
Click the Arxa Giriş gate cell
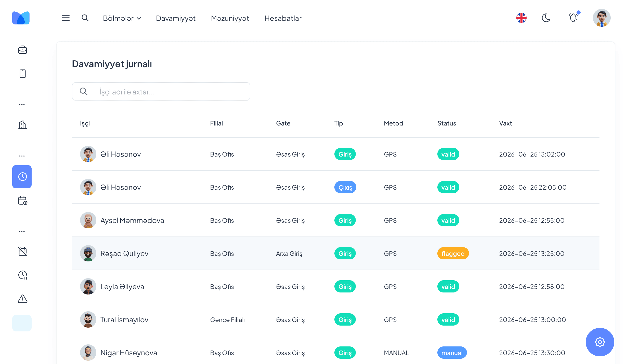[x=289, y=254]
